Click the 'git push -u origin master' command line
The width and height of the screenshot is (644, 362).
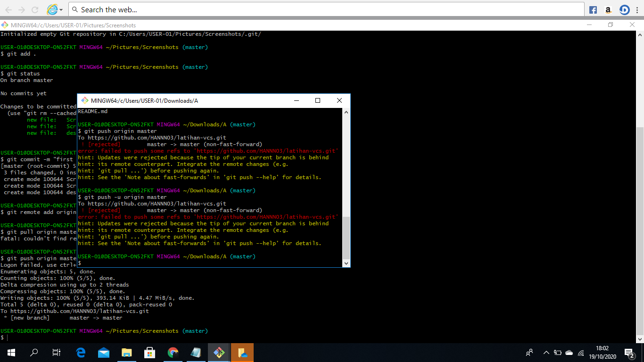click(x=122, y=197)
